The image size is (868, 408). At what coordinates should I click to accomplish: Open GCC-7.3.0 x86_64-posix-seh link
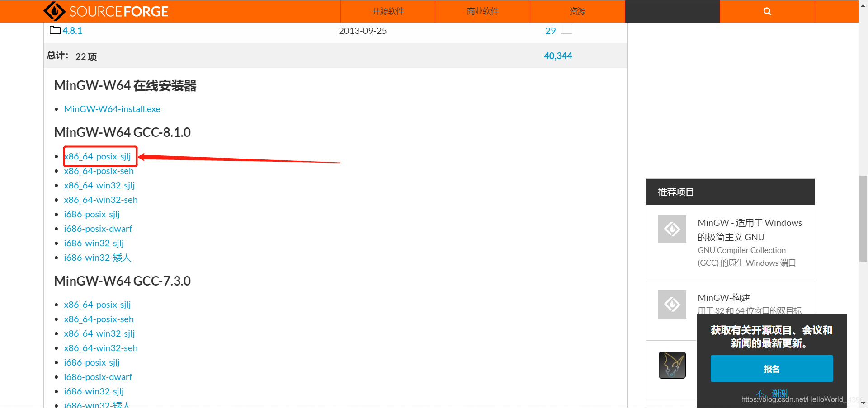tap(99, 319)
